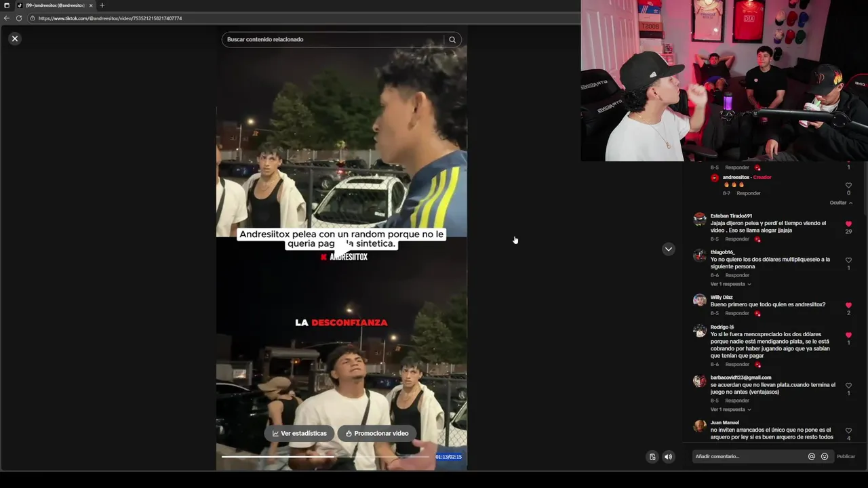Viewport: 868px width, 488px height.
Task: Like thiagob16_'s comment with the heart
Action: coord(848,260)
